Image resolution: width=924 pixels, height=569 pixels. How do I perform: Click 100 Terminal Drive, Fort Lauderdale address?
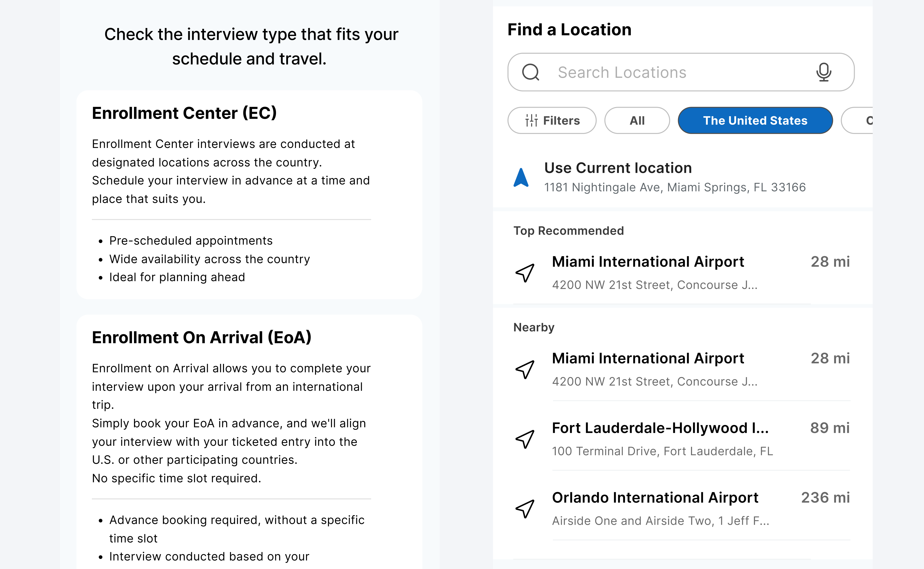662,451
